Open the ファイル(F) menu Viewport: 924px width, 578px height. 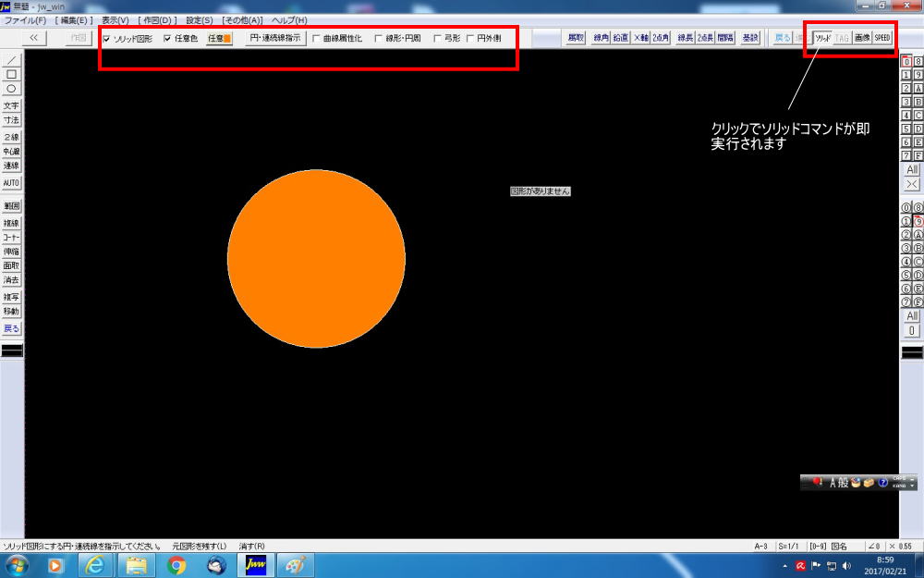coord(25,20)
